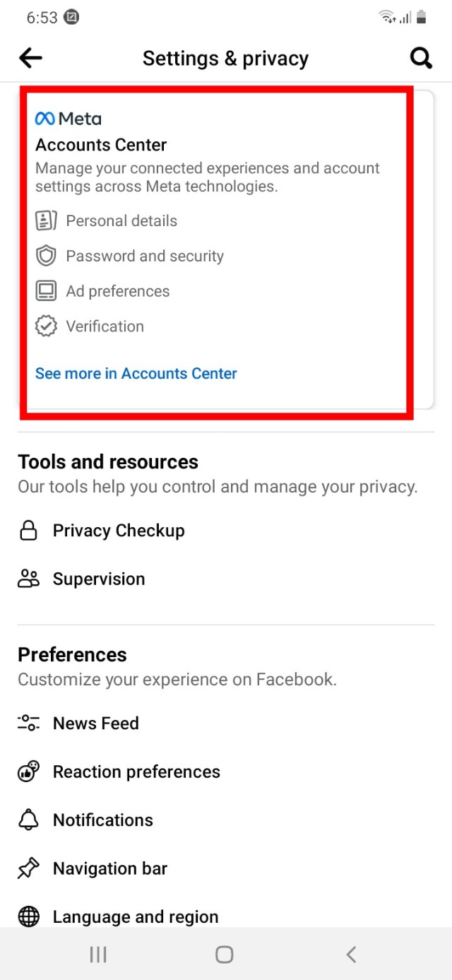Open recent apps from the system bar
Viewport: 452px width, 980px height.
click(x=98, y=955)
